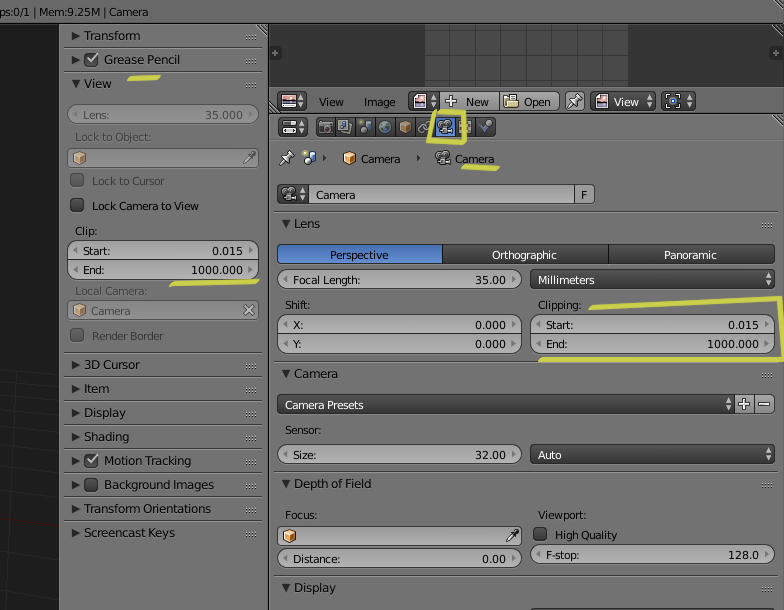The height and width of the screenshot is (610, 784).
Task: Click the New image button
Action: (468, 102)
